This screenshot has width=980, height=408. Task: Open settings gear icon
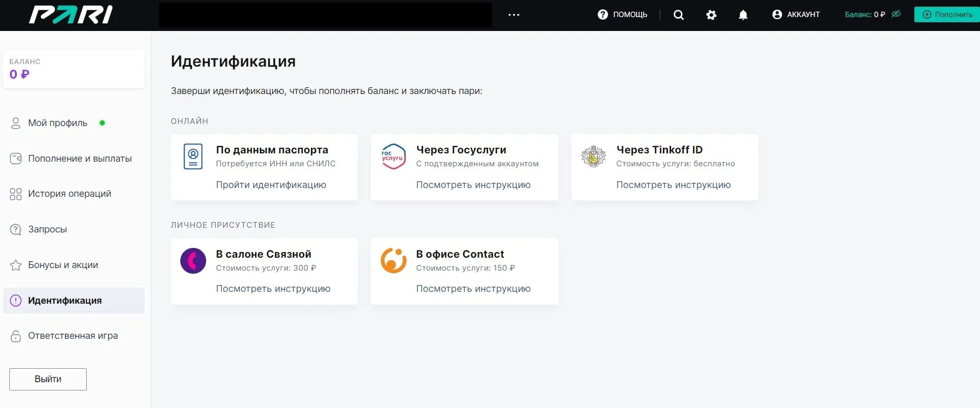pos(711,15)
